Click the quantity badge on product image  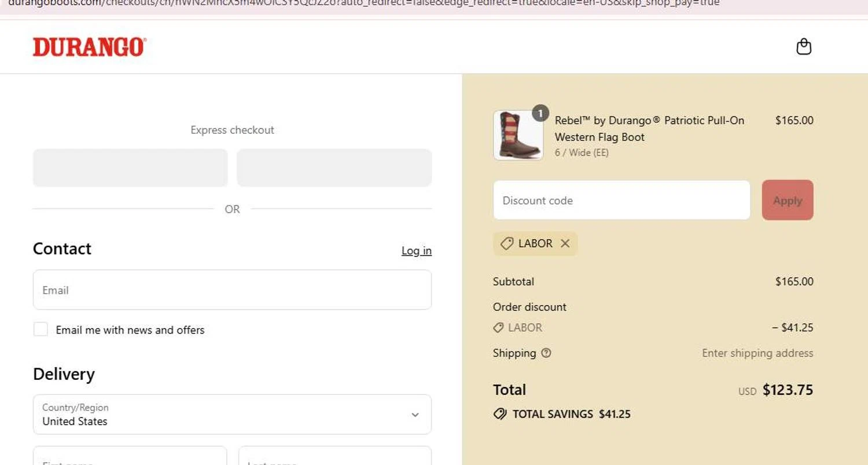click(540, 113)
